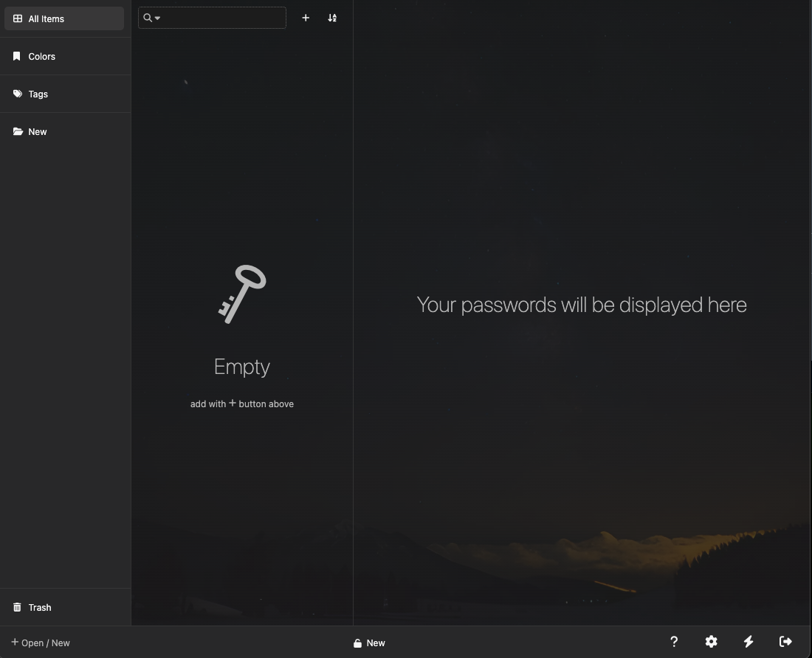Click the lock icon next to New database name

point(358,643)
